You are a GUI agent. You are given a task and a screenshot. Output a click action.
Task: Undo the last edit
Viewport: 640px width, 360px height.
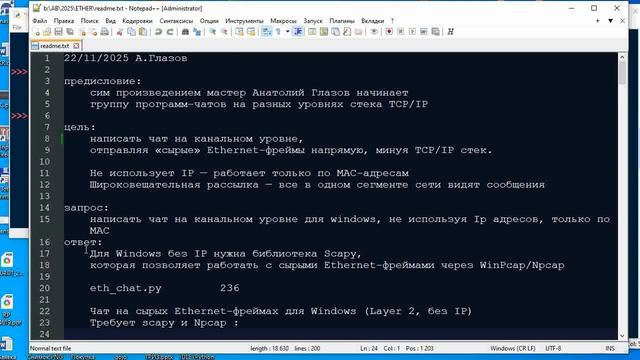click(x=158, y=32)
